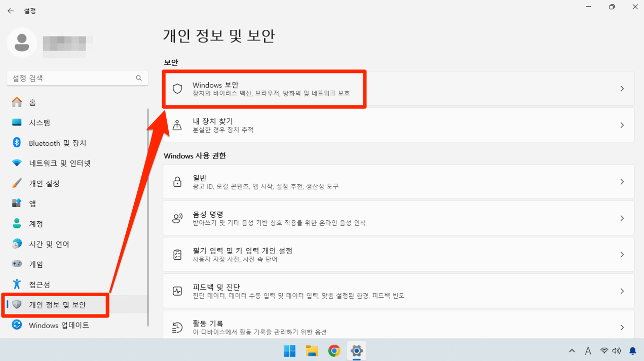Open the 일반 privacy setting
Viewport: 644px width, 361px height.
click(x=399, y=182)
